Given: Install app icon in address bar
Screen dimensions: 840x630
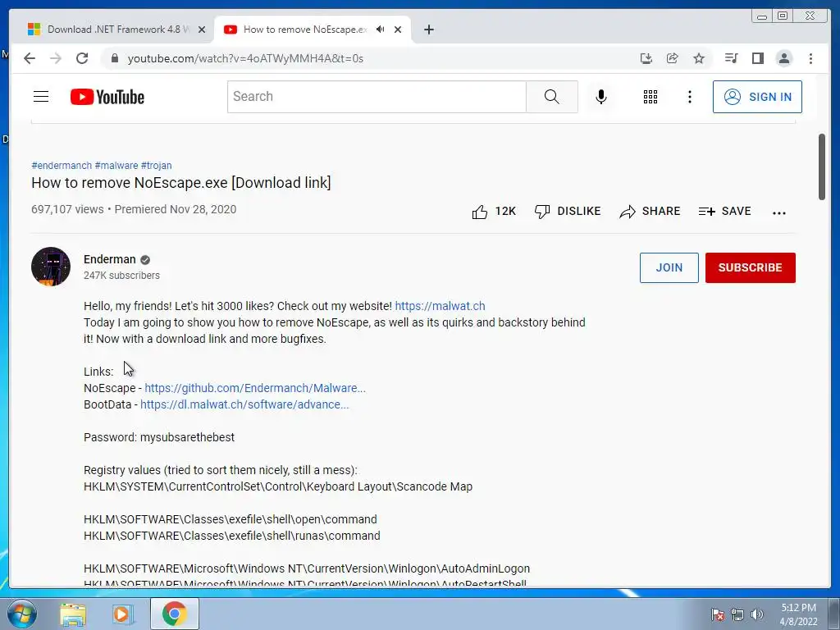Looking at the screenshot, I should [x=646, y=58].
